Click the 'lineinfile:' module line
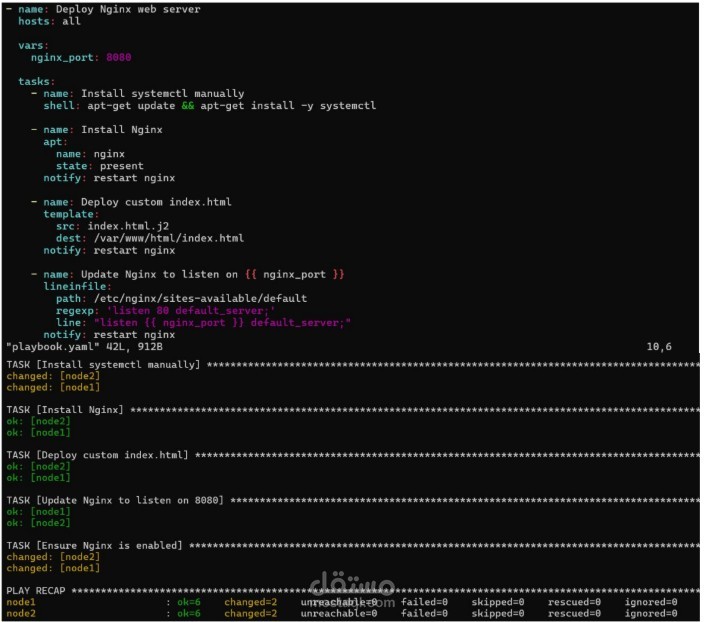 tap(77, 286)
